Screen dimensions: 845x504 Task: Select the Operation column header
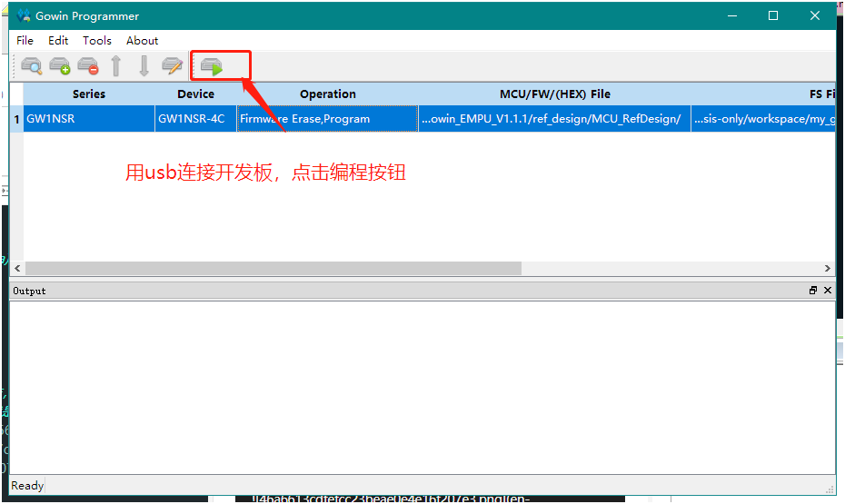coord(328,94)
